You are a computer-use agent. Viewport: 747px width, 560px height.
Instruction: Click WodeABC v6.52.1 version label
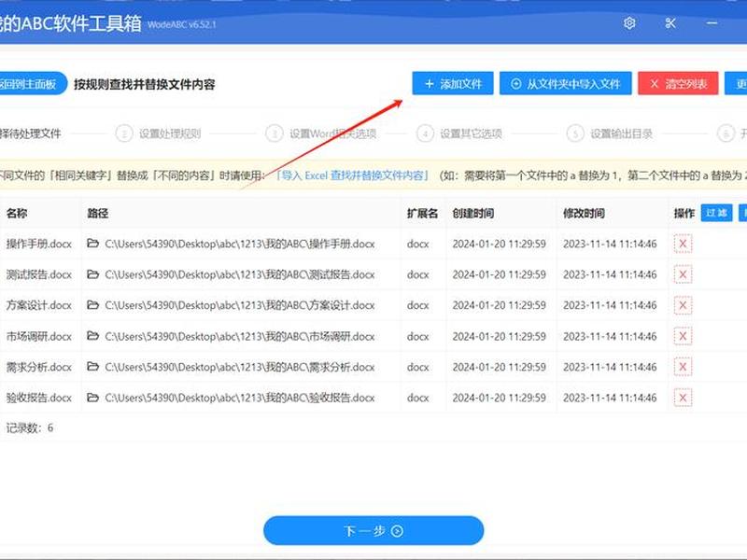coord(181,24)
